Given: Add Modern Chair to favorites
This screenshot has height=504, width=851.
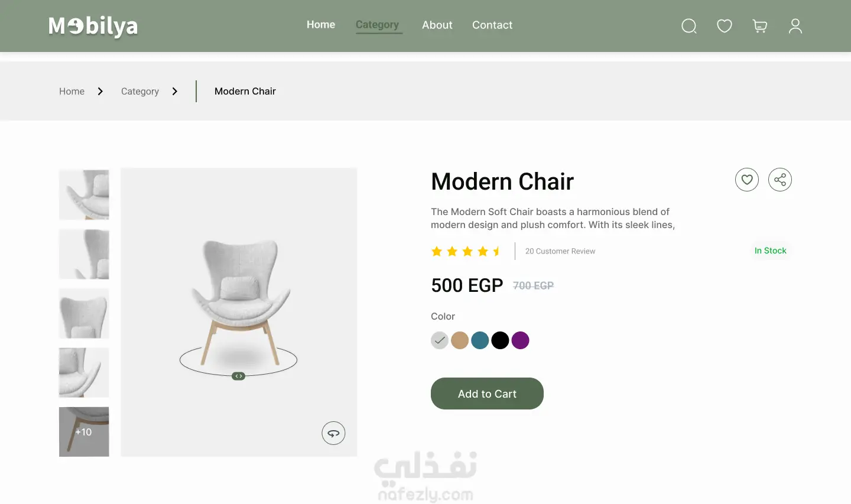Looking at the screenshot, I should coord(747,180).
